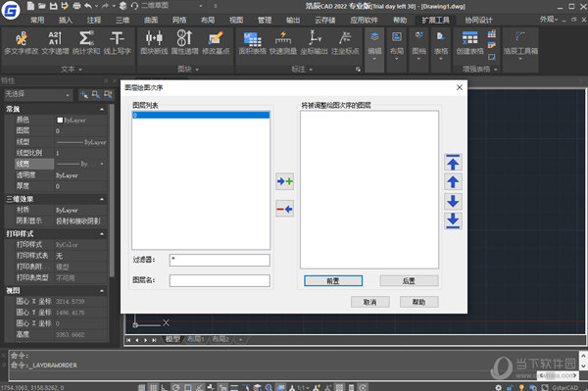This screenshot has width=588, height=391.
Task: Collapse the 常规 properties section
Action: click(102, 109)
